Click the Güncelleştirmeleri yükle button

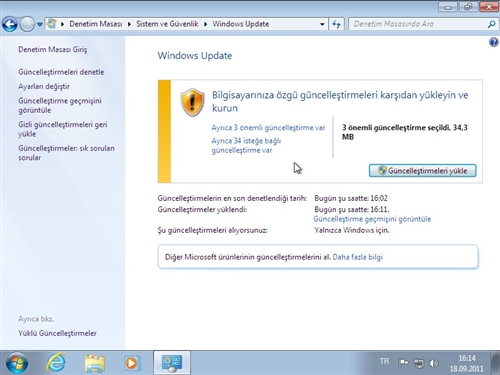pos(422,170)
